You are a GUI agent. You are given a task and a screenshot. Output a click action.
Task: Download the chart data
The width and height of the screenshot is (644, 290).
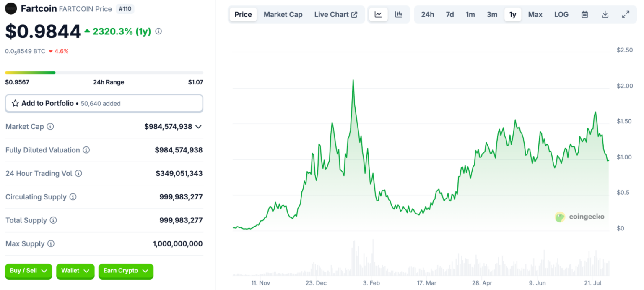(x=605, y=14)
